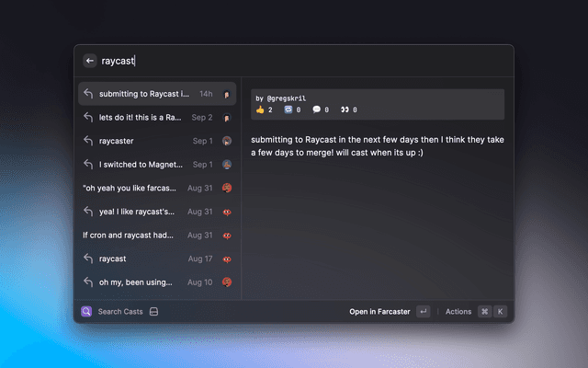
Task: Click avatar on 'oh yeah you like farcas...' row
Action: pyautogui.click(x=226, y=188)
